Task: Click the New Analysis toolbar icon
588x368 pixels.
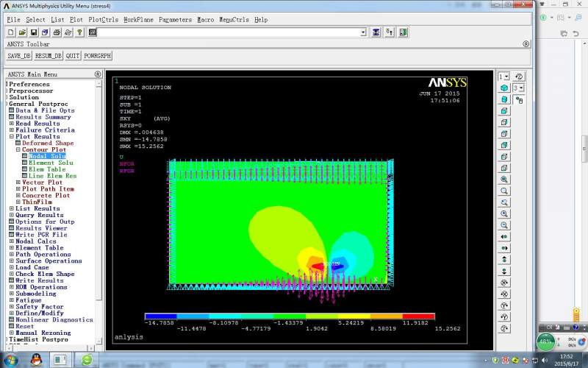Action: (11, 32)
